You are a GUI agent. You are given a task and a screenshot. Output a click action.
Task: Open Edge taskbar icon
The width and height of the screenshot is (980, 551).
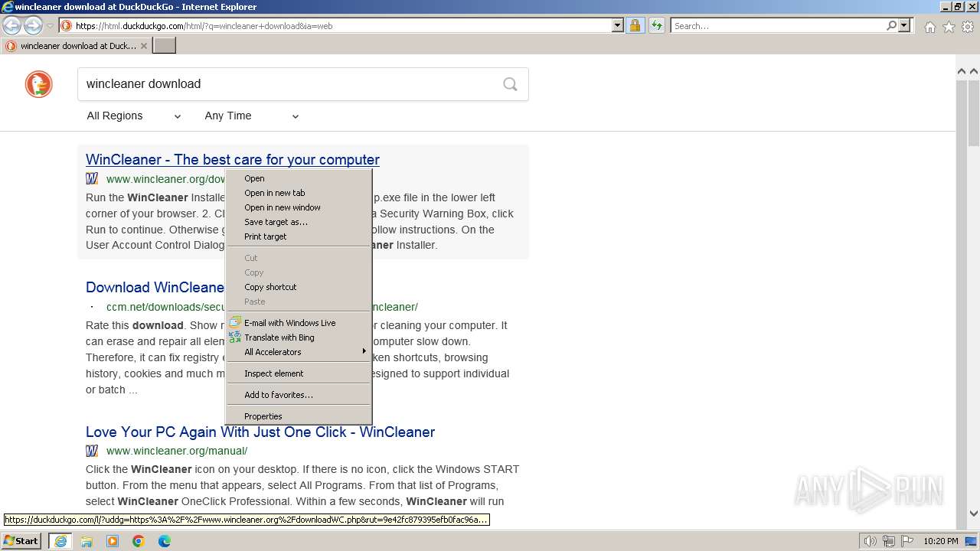[165, 541]
